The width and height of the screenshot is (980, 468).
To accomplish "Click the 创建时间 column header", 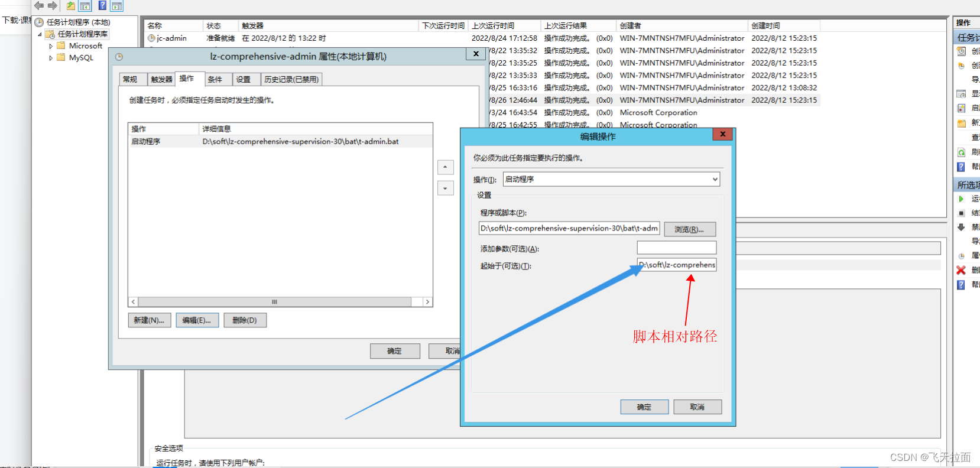I will point(784,25).
